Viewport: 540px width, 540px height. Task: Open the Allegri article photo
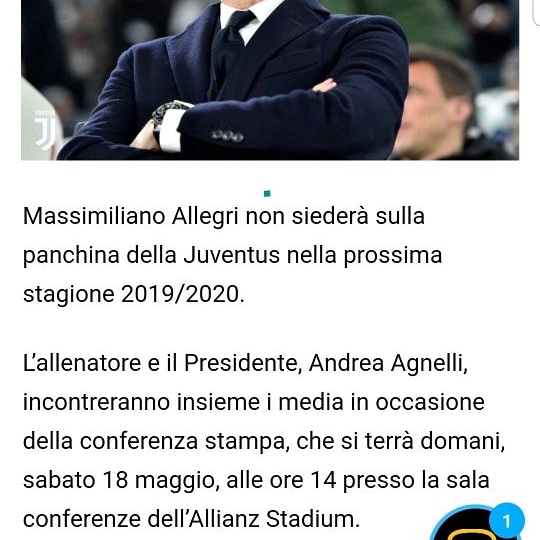click(x=270, y=80)
